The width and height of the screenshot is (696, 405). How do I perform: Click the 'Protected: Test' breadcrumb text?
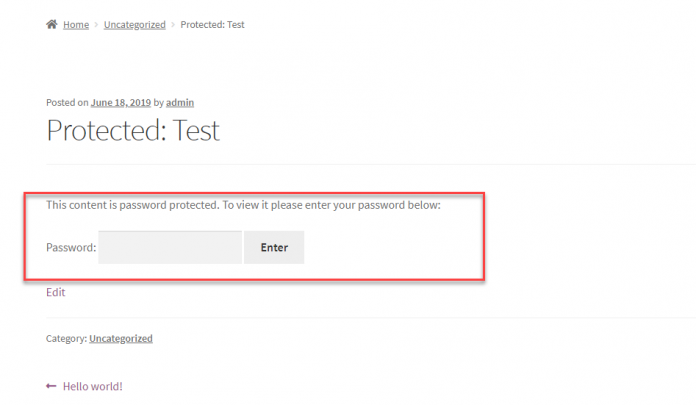coord(212,25)
